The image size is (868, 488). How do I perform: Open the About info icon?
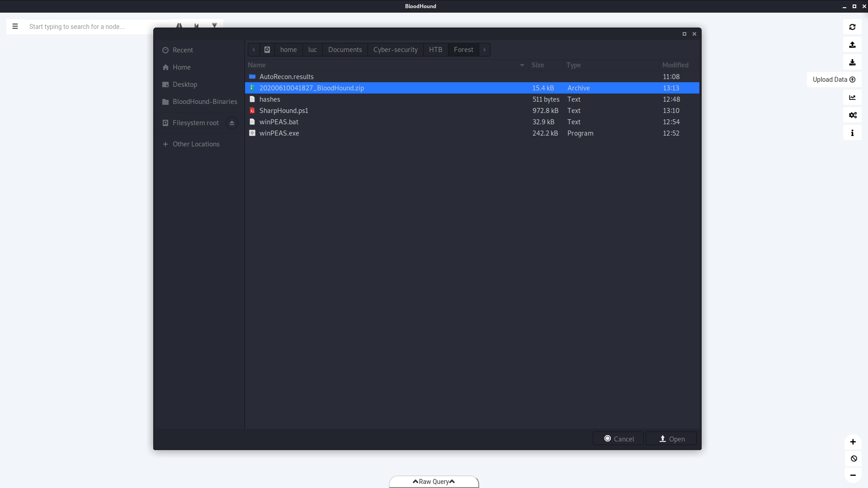click(852, 133)
